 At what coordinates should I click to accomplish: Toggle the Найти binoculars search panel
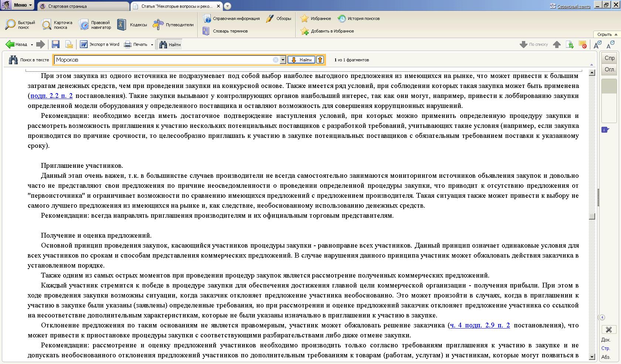tap(170, 45)
